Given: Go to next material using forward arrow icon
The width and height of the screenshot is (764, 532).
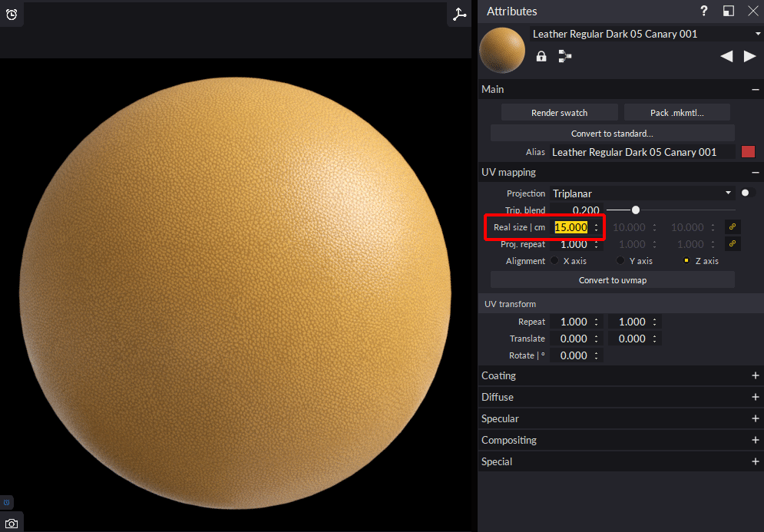Looking at the screenshot, I should pyautogui.click(x=750, y=55).
